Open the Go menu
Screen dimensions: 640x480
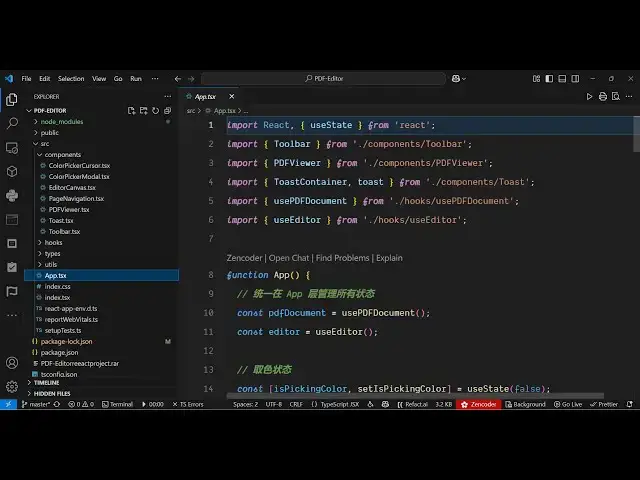pyautogui.click(x=118, y=78)
